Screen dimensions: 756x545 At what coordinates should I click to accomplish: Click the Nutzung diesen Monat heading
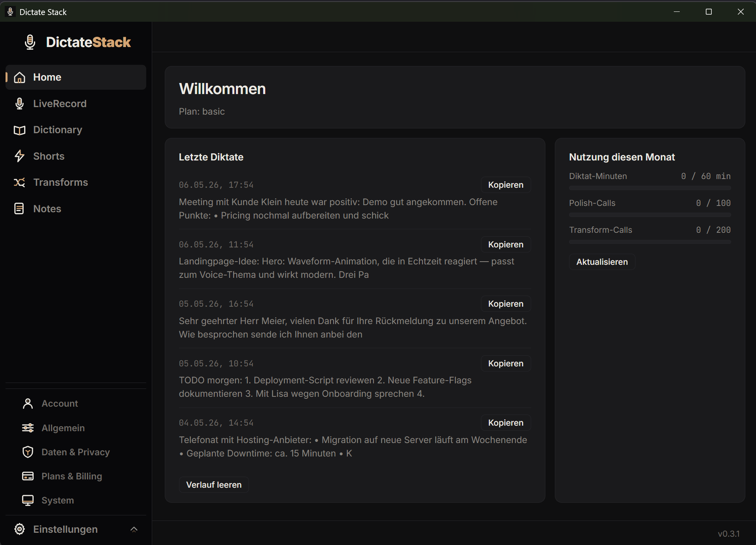pos(622,157)
